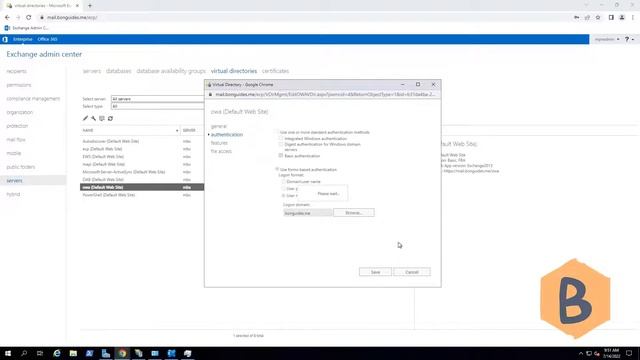Screen dimensions: 640x360
Task: Open database availability groups tab
Action: (171, 71)
